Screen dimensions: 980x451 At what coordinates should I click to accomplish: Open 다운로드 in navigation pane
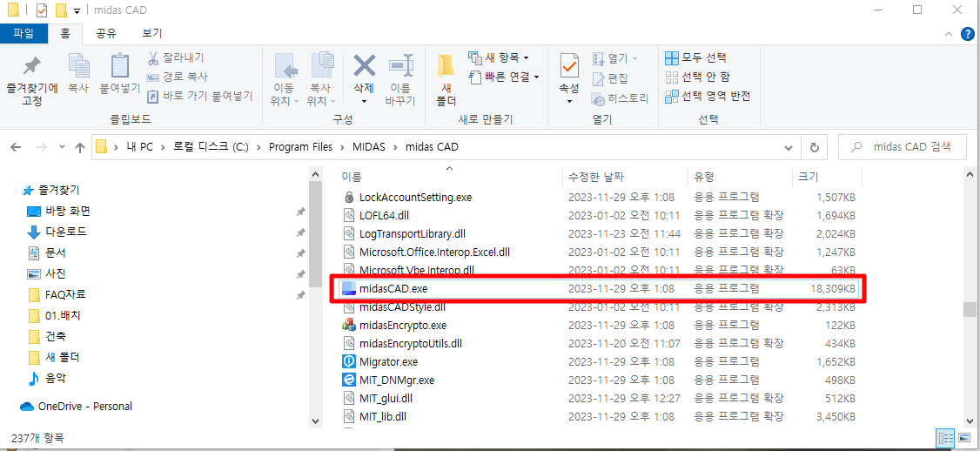tap(57, 232)
